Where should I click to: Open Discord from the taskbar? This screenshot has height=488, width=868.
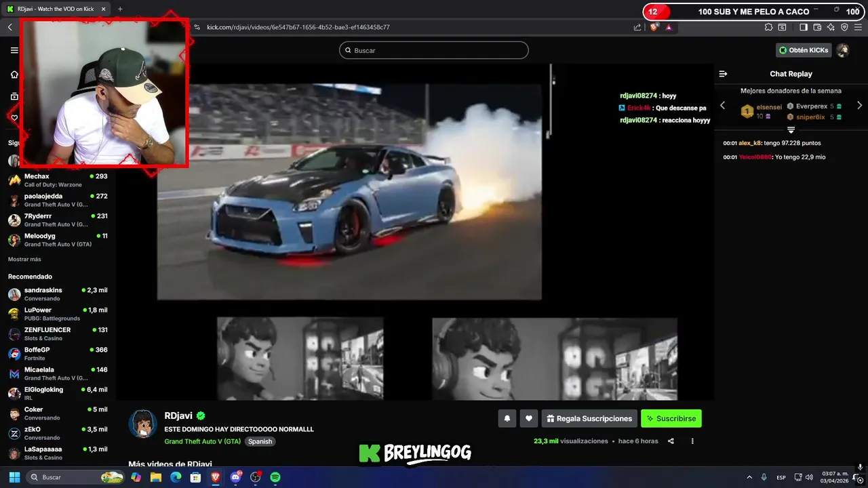pos(235,477)
